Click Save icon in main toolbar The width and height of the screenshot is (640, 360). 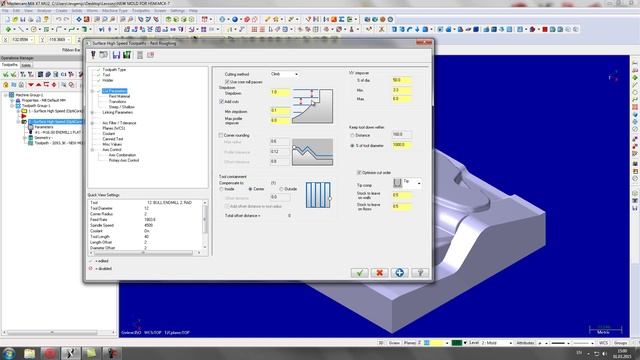[23, 19]
